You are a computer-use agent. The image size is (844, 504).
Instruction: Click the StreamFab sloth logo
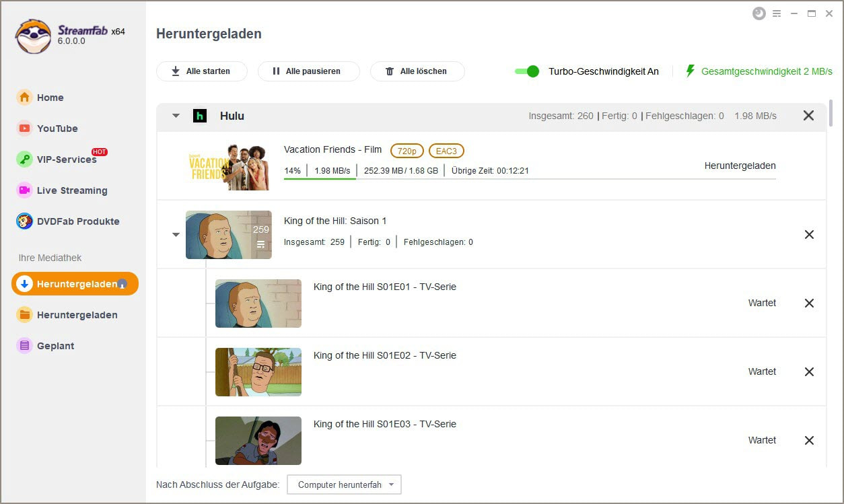pos(34,36)
